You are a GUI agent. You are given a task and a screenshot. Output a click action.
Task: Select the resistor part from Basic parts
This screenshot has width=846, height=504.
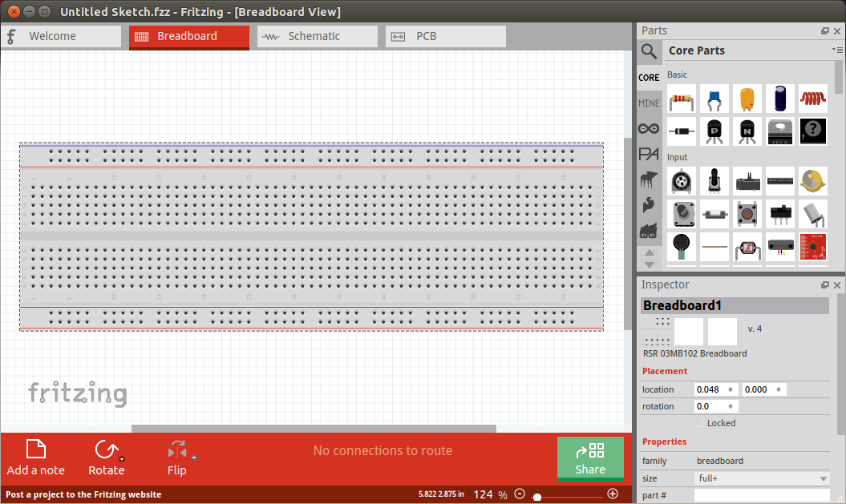pos(682,99)
